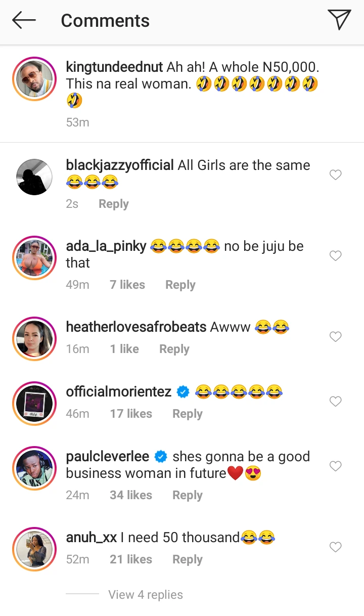
Task: Tap the officialmorientez verified badge
Action: [x=183, y=392]
